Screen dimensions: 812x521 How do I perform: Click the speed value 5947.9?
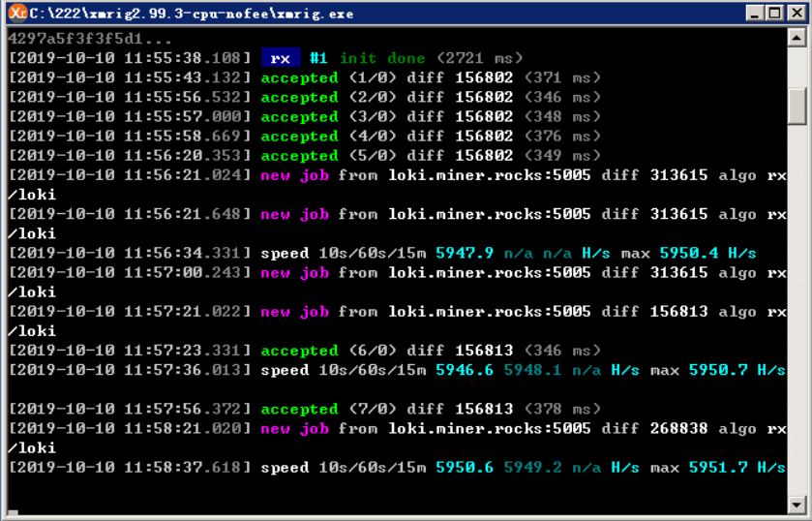point(465,253)
